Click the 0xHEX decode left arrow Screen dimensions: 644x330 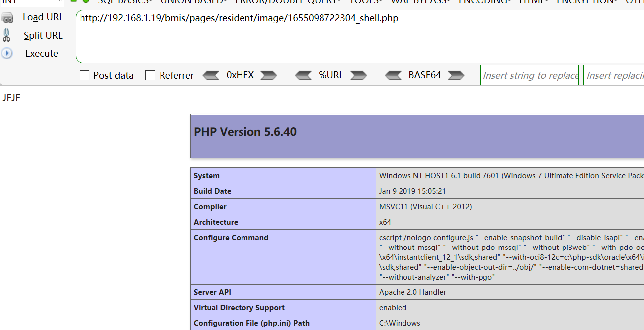pos(211,75)
